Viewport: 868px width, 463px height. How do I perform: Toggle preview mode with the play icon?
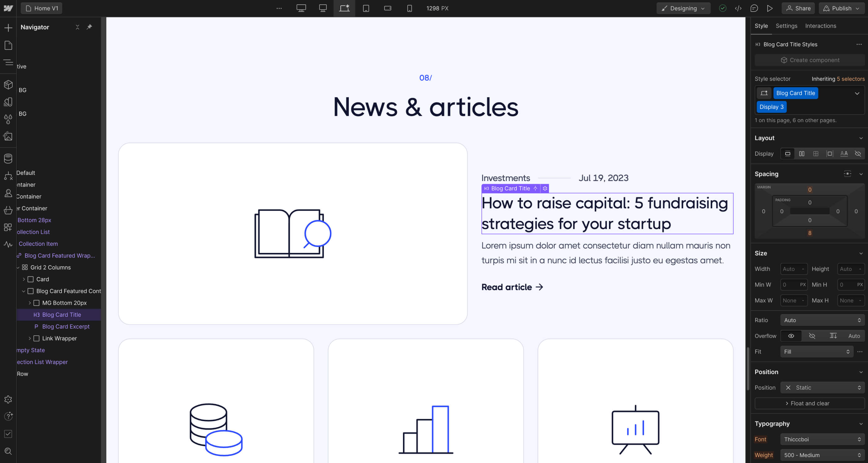pos(770,8)
